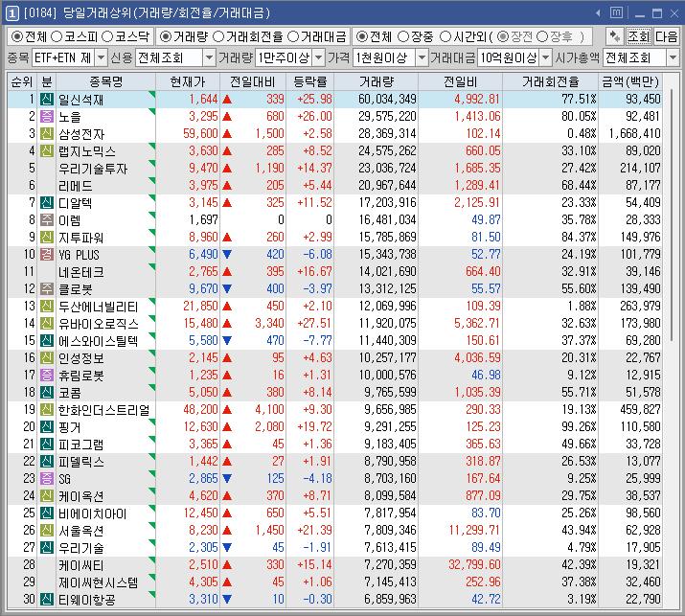
Task: Click the 신 badge icon for 유바이오로직스
Action: pyautogui.click(x=47, y=323)
